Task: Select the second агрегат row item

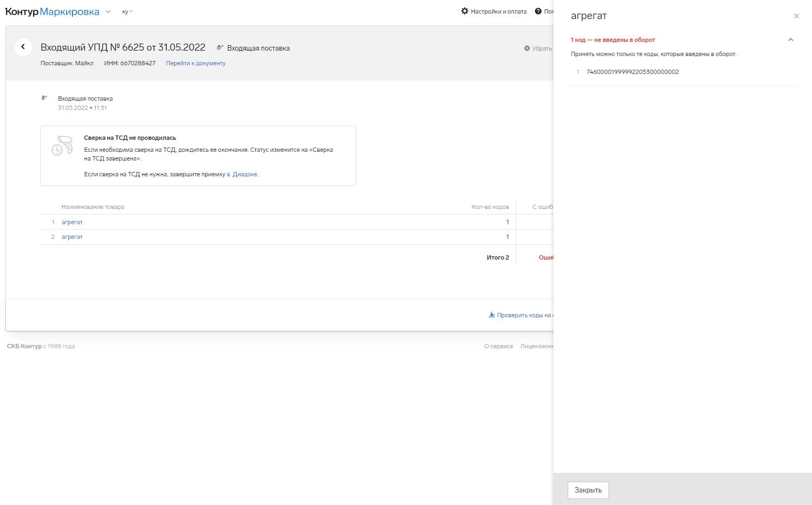Action: [72, 237]
